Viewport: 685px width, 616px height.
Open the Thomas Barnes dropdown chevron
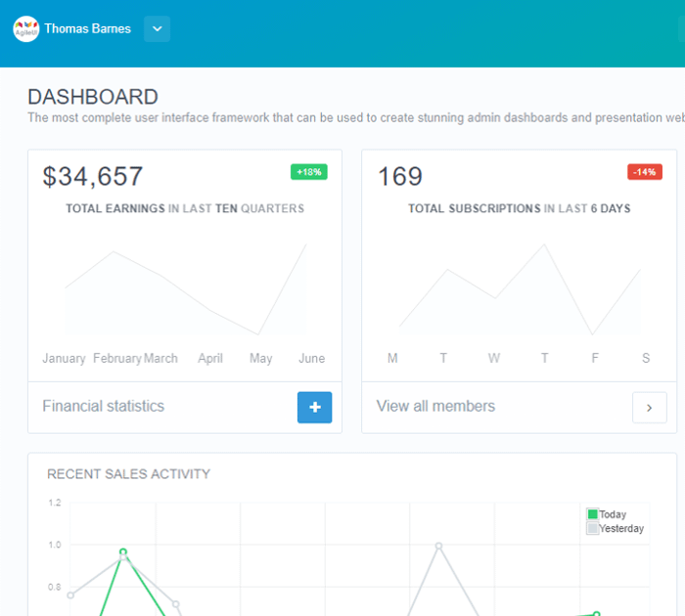pos(158,28)
